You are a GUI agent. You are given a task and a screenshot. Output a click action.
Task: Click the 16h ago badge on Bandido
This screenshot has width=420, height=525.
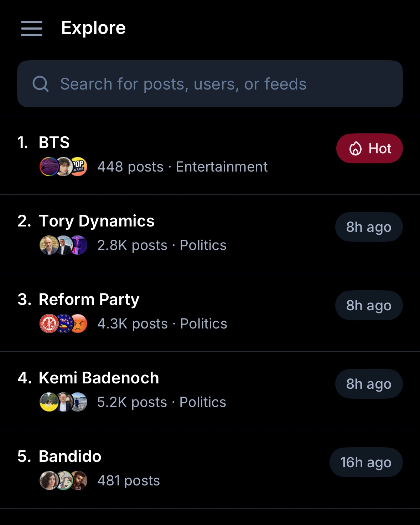[x=366, y=462]
